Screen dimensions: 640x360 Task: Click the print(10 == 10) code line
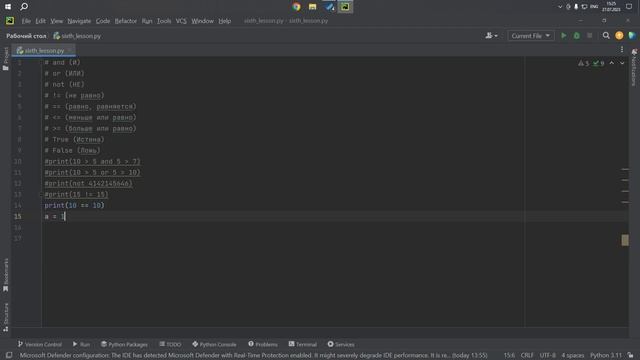click(74, 205)
